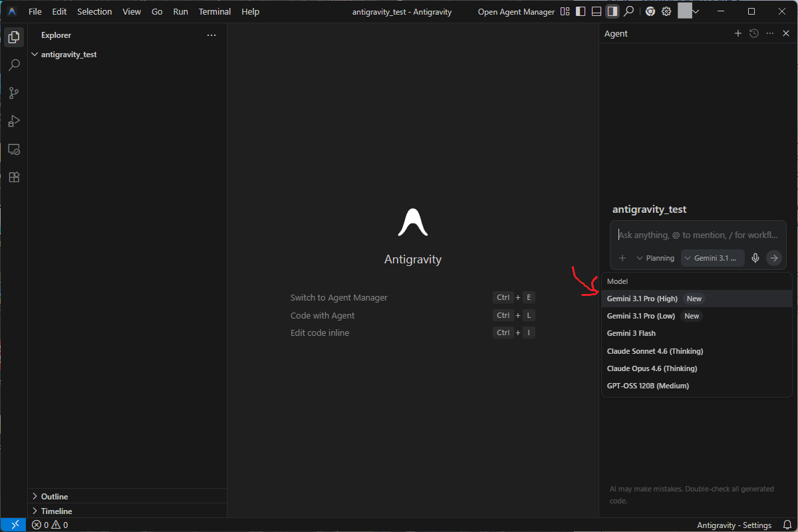
Task: Open the Remote Explorer view
Action: [14, 150]
